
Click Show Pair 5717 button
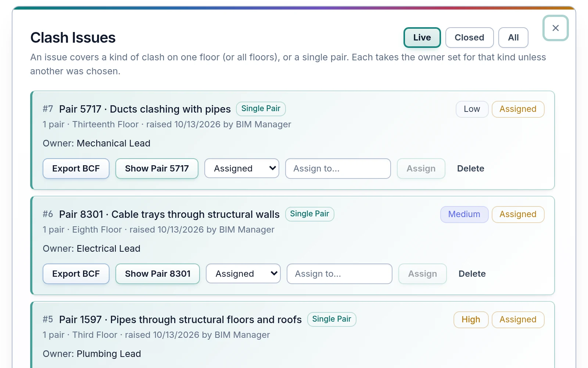click(x=157, y=169)
